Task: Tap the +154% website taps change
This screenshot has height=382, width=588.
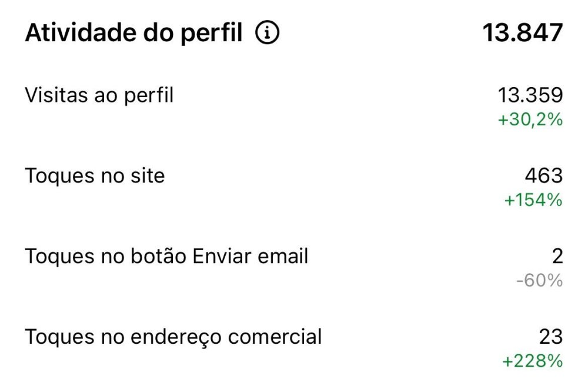Action: [533, 200]
